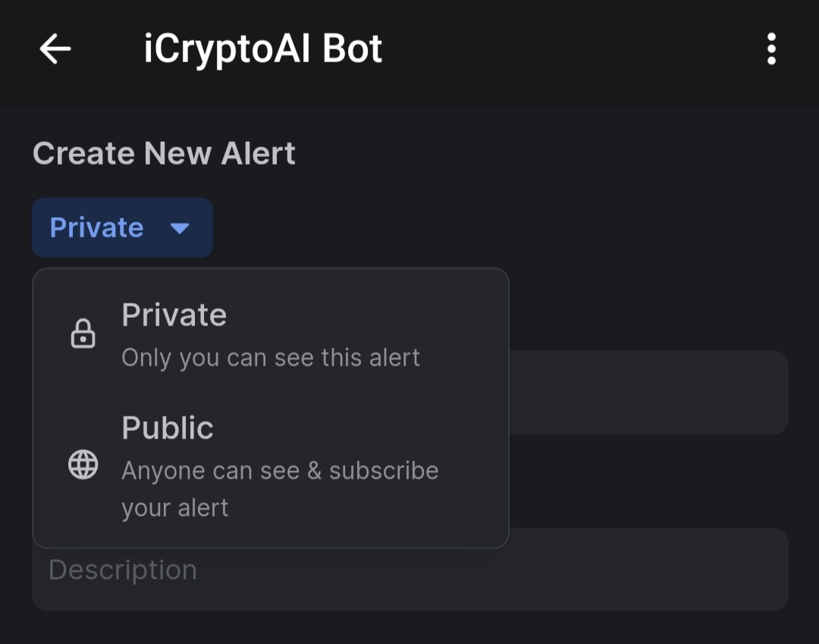Click the Private heading text in the dropdown
The width and height of the screenshot is (819, 644).
tap(174, 315)
